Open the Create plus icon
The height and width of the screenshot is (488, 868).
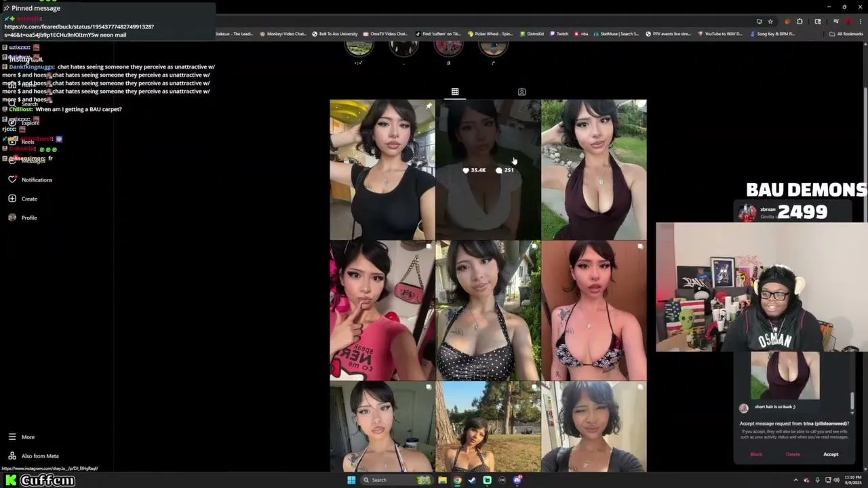coord(12,199)
